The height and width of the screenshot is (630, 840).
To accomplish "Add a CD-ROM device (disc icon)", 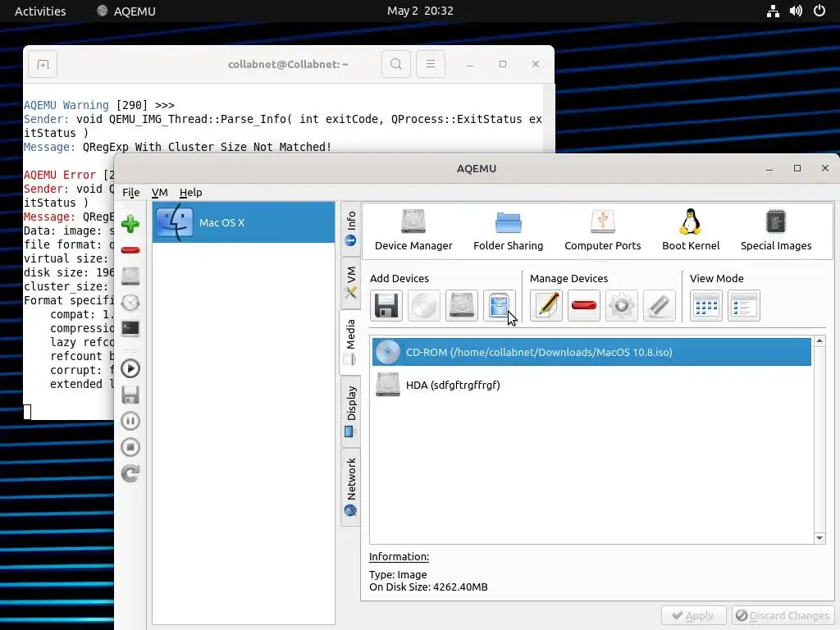I will pos(424,306).
